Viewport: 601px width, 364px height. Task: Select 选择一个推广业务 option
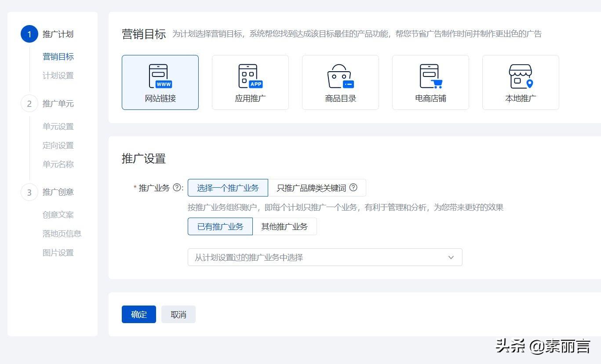point(228,188)
